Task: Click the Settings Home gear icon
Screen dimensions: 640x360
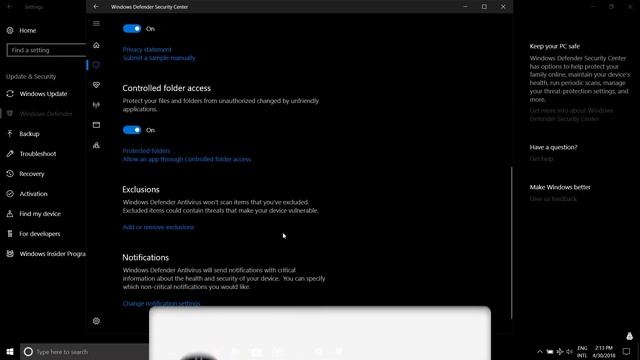Action: (x=10, y=30)
